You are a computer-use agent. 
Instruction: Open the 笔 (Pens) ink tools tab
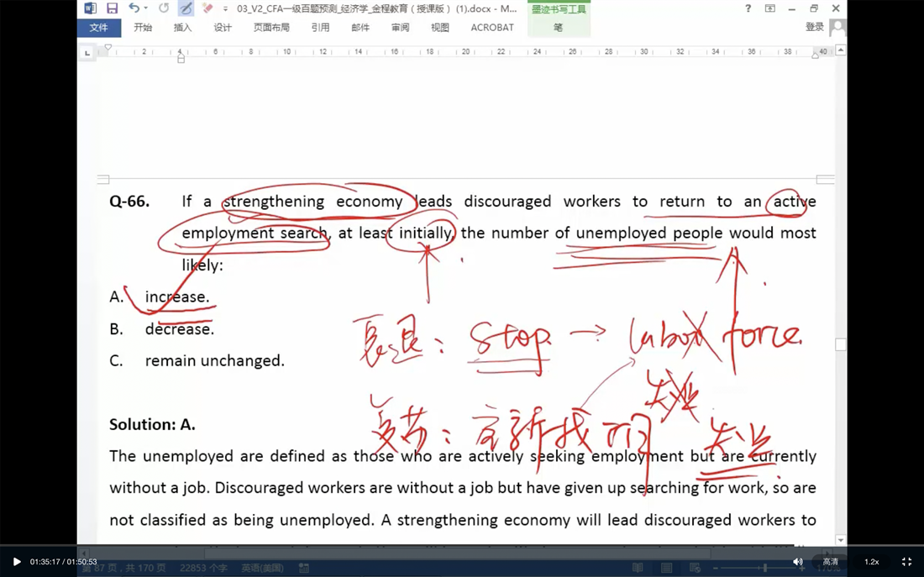pos(559,27)
